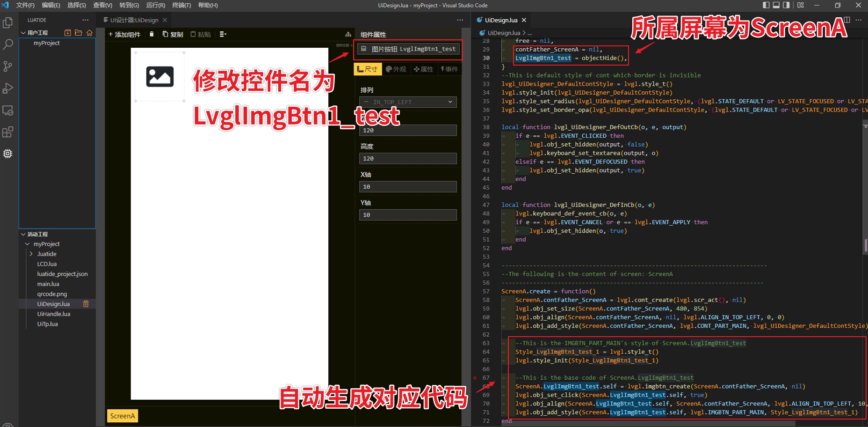Click the 添加组件 button
868x427 pixels.
[124, 34]
